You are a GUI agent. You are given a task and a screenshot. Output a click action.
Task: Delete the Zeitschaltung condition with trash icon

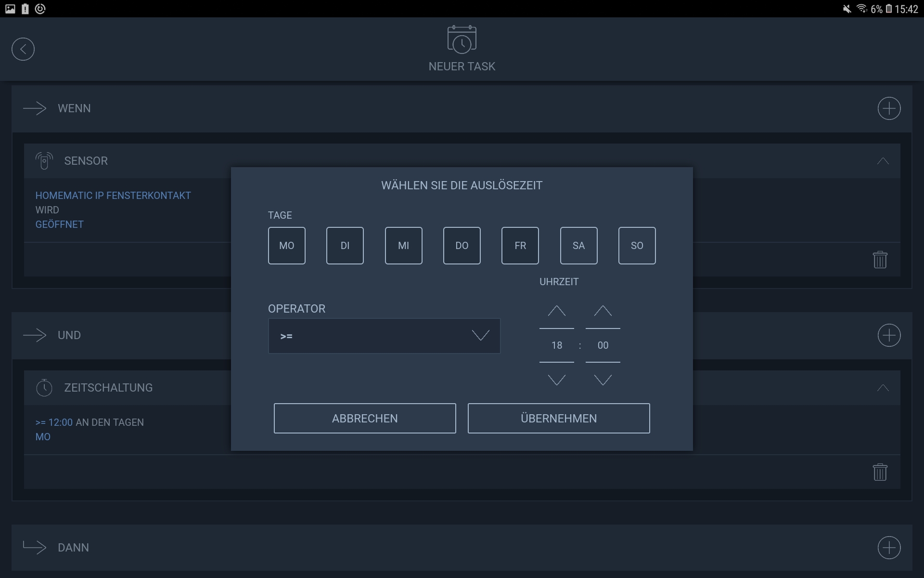pos(880,472)
